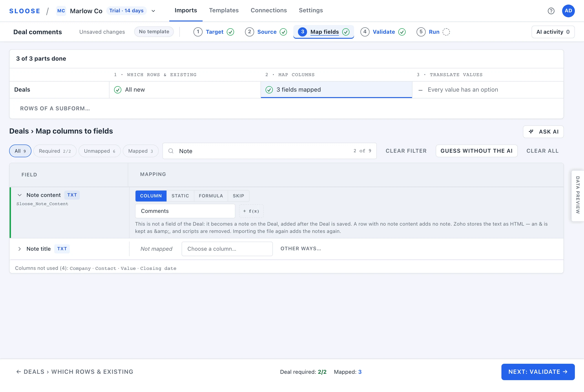Click Next: Validate button
The image size is (584, 392).
pyautogui.click(x=538, y=372)
